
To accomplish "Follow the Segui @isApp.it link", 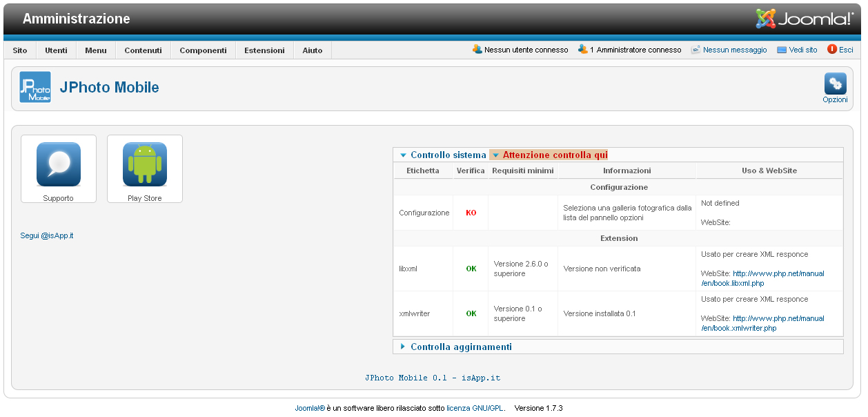I will coord(47,236).
